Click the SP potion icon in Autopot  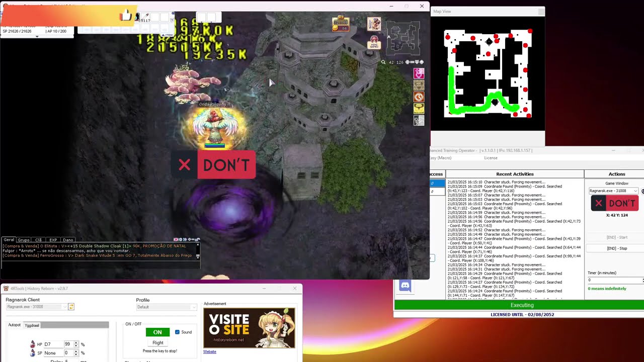click(33, 353)
